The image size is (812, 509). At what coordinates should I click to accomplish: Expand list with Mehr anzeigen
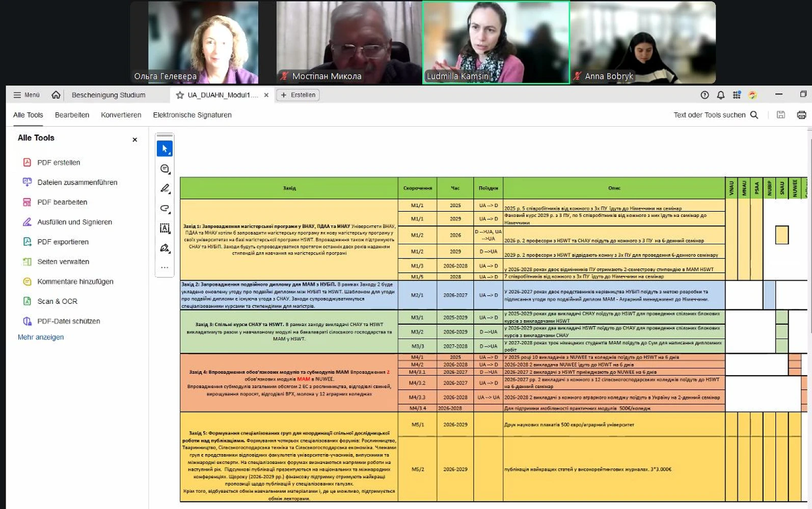click(41, 337)
